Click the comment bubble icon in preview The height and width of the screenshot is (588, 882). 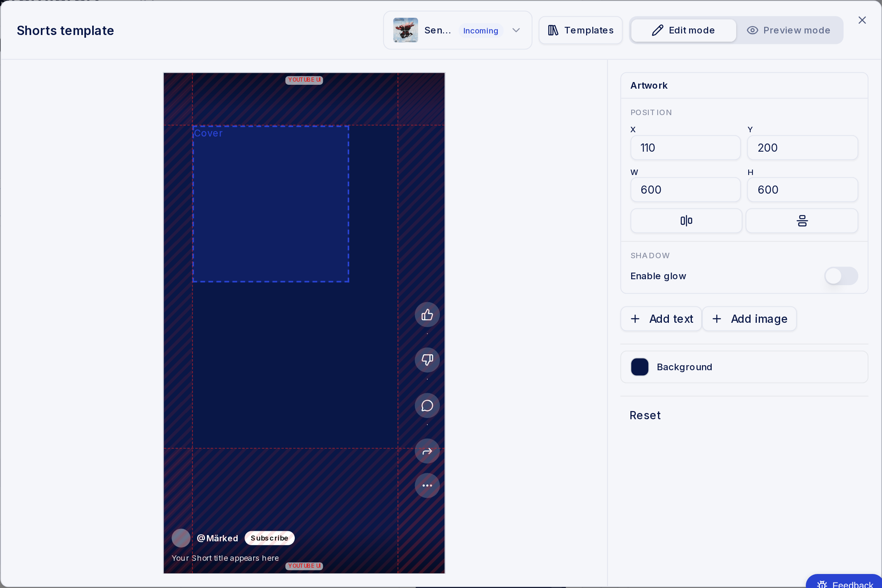[x=427, y=406]
